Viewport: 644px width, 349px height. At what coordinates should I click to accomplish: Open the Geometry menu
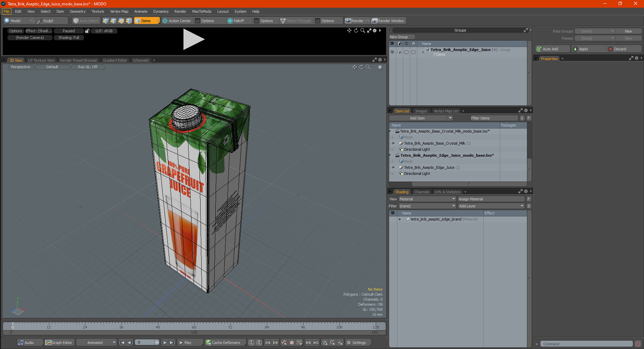[x=77, y=11]
